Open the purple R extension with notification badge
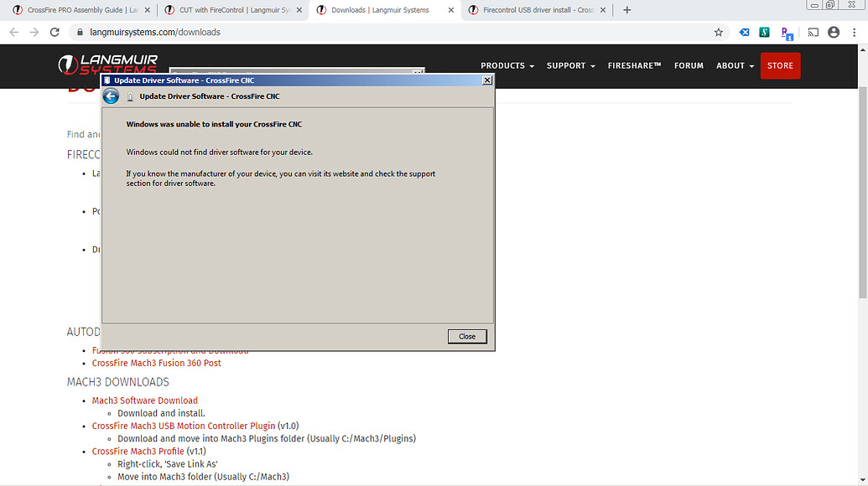The width and height of the screenshot is (868, 486). coord(786,32)
